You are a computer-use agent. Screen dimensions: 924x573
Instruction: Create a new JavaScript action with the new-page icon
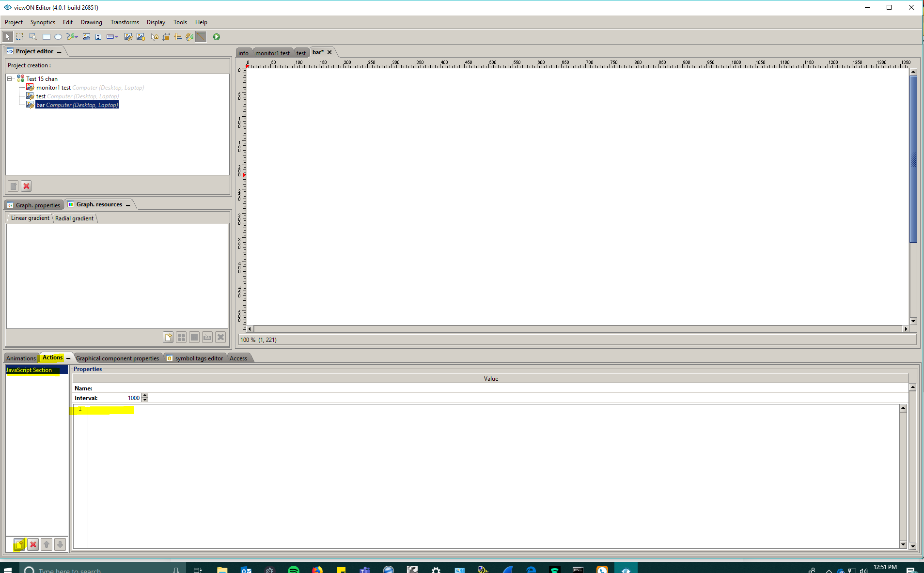[x=19, y=544]
